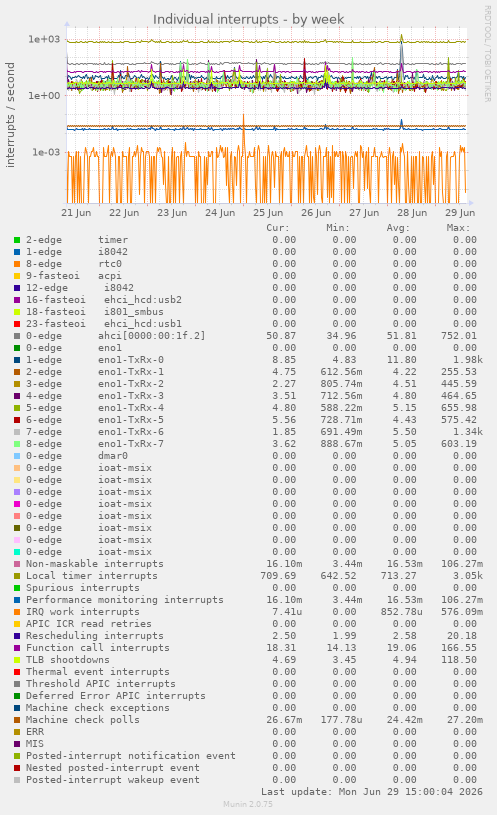Click the red swatch beside Thermal event interrupts

tap(17, 672)
